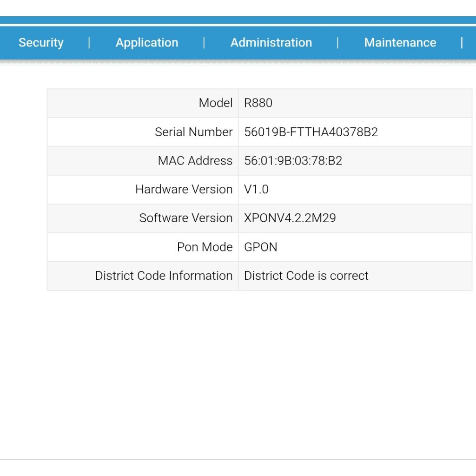476x476 pixels.
Task: Click the Pon Mode label
Action: 205,247
